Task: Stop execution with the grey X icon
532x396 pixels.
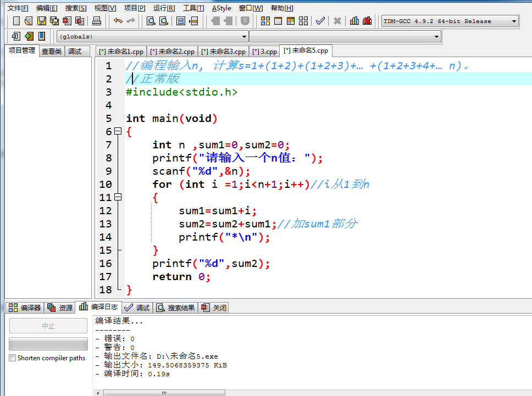Action: click(337, 21)
